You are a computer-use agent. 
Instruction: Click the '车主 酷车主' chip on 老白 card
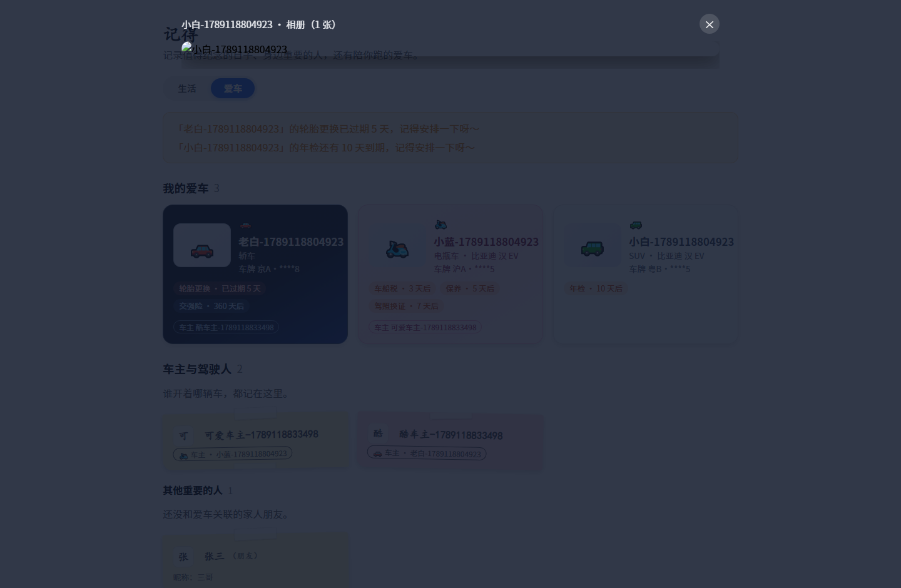point(227,327)
